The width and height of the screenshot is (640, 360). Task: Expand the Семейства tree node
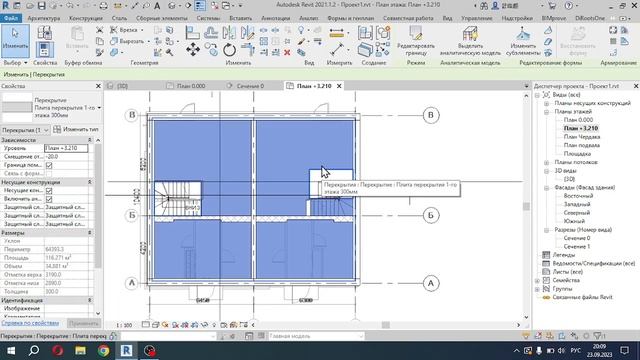(x=537, y=280)
